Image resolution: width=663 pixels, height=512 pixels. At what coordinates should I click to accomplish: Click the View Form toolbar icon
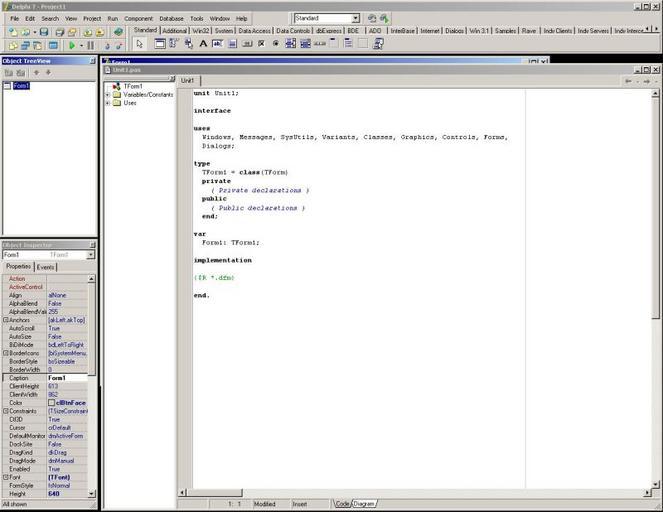tap(25, 45)
